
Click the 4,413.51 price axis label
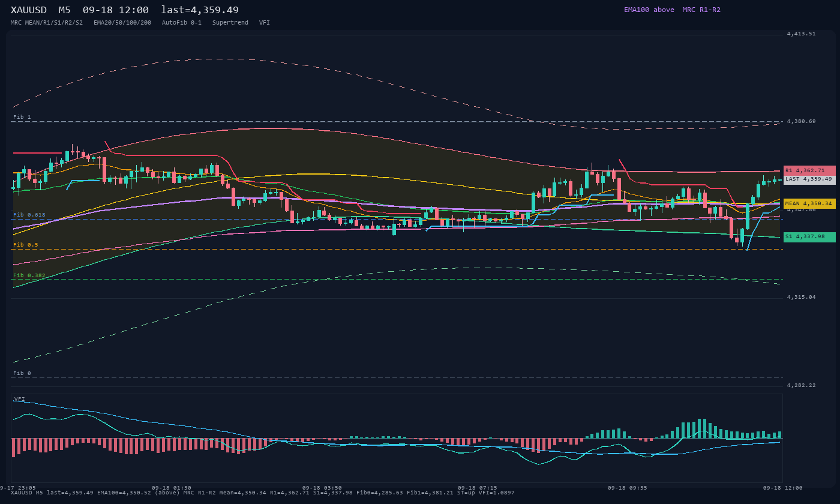(x=802, y=34)
